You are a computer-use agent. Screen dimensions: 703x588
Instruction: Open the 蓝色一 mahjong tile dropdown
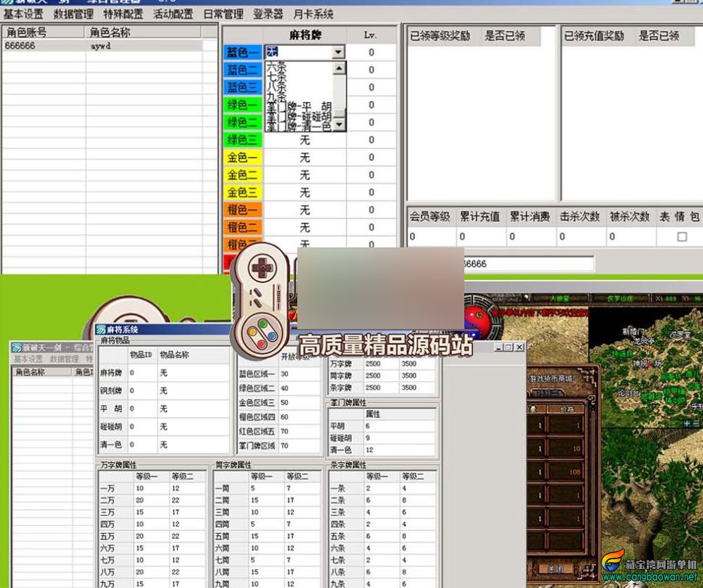pos(338,52)
